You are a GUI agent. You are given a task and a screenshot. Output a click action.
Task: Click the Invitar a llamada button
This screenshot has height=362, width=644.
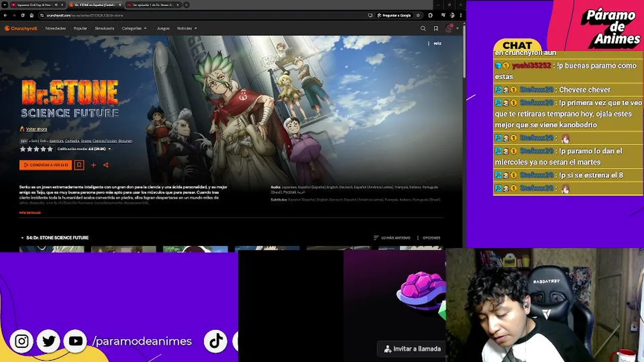tap(412, 348)
